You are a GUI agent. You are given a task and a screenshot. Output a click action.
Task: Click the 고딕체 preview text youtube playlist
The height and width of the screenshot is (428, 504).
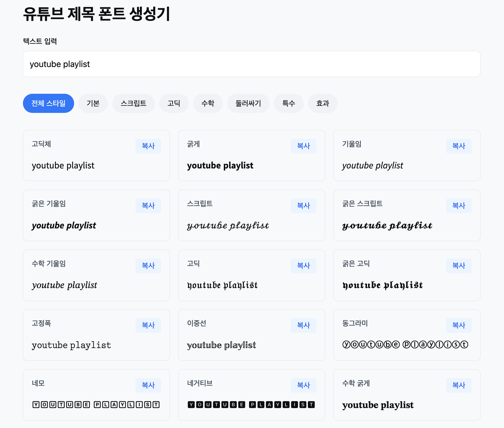63,166
